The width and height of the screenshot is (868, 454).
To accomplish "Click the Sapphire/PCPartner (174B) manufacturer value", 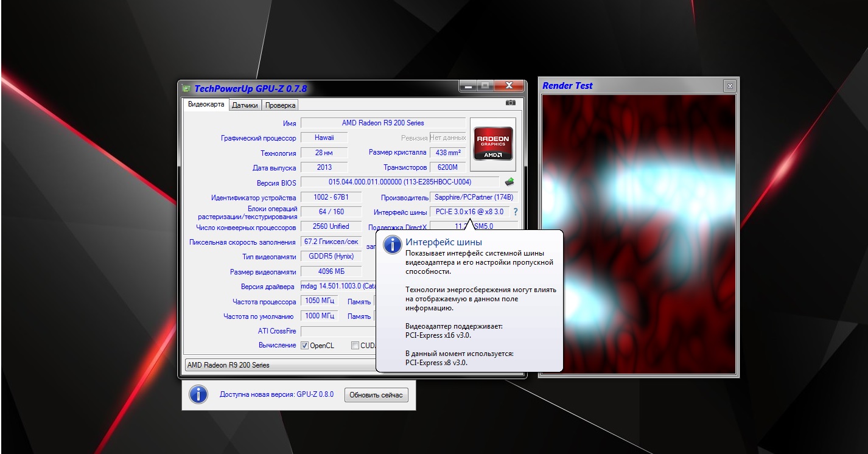I will pos(474,197).
